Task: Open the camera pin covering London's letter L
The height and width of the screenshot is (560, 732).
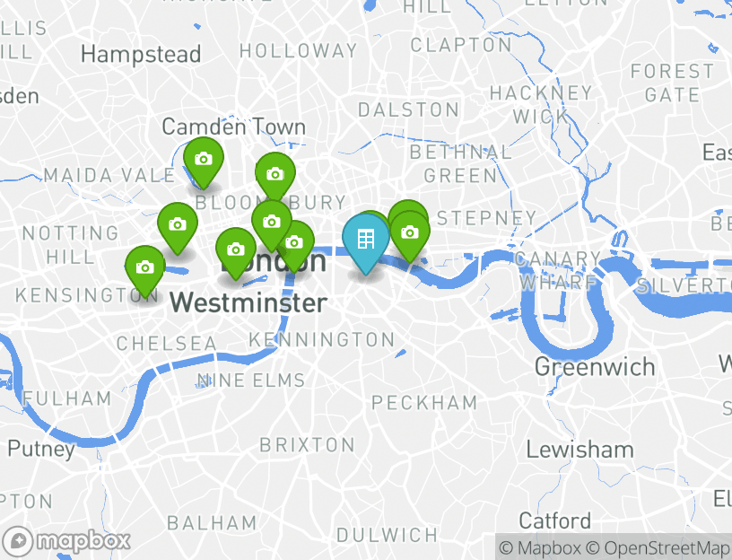Action: (x=236, y=254)
